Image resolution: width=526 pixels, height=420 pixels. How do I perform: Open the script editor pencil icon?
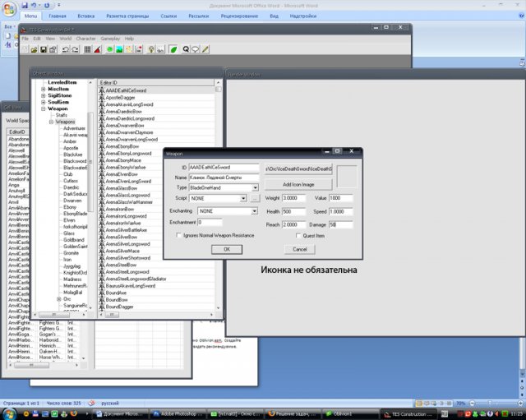coord(205,49)
